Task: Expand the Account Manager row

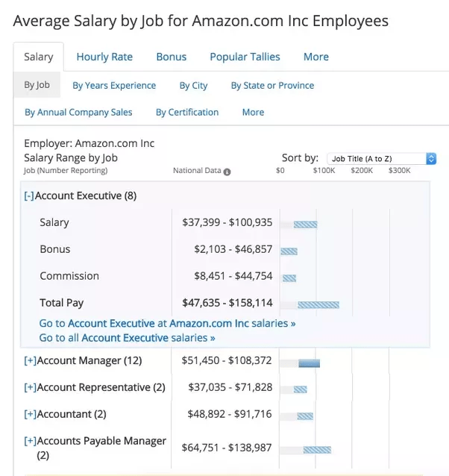Action: [30, 361]
